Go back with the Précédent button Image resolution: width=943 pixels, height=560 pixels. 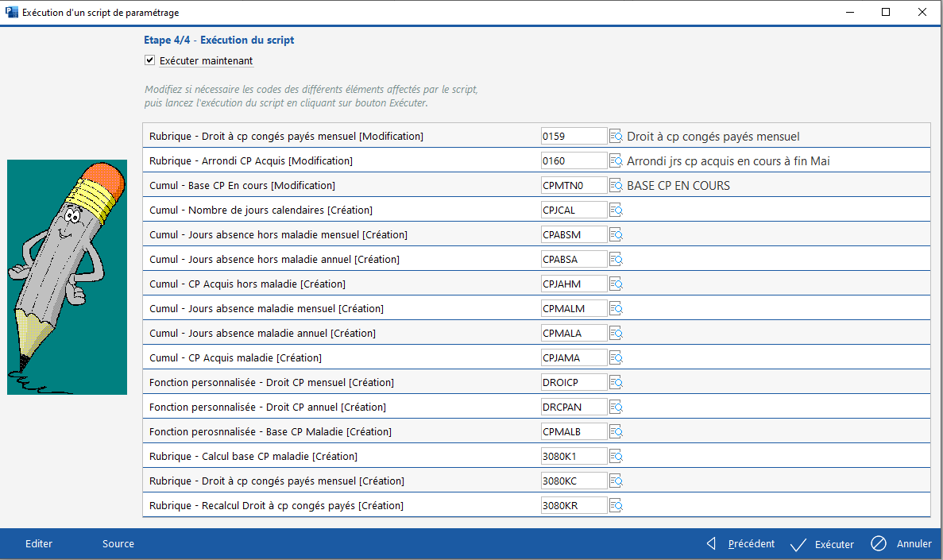click(x=741, y=544)
